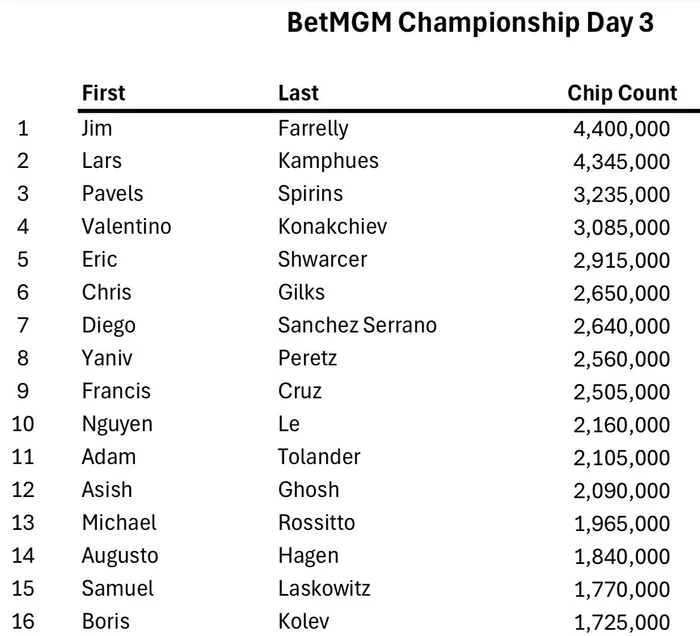Click the first name Augusto

(x=119, y=556)
